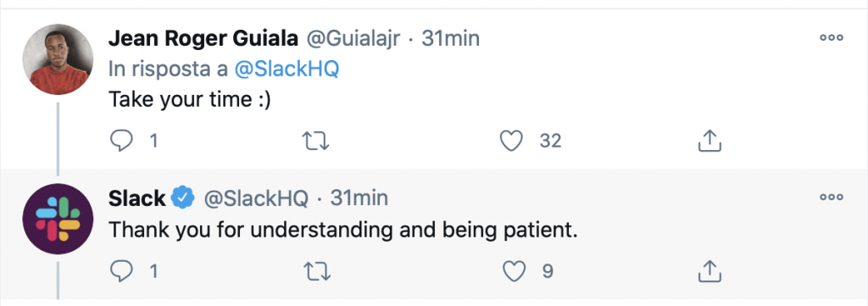
Task: Open more options on Slack's tweet
Action: click(x=831, y=197)
